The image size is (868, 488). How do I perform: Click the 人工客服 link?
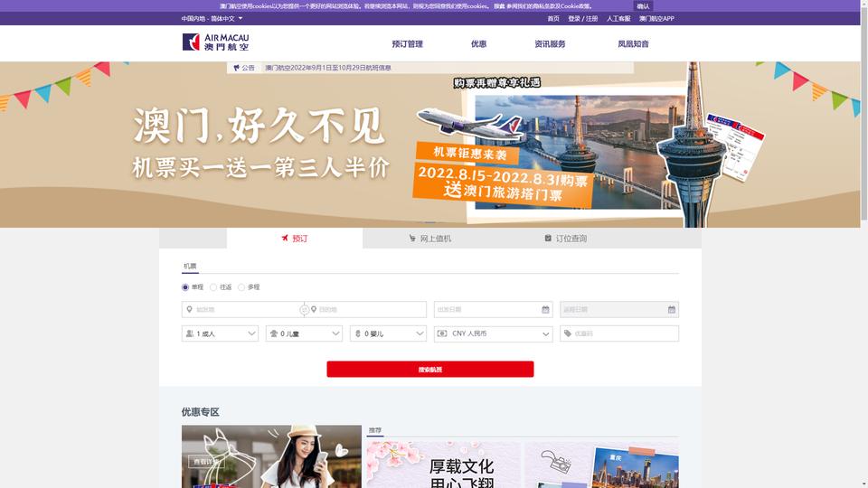pos(618,19)
